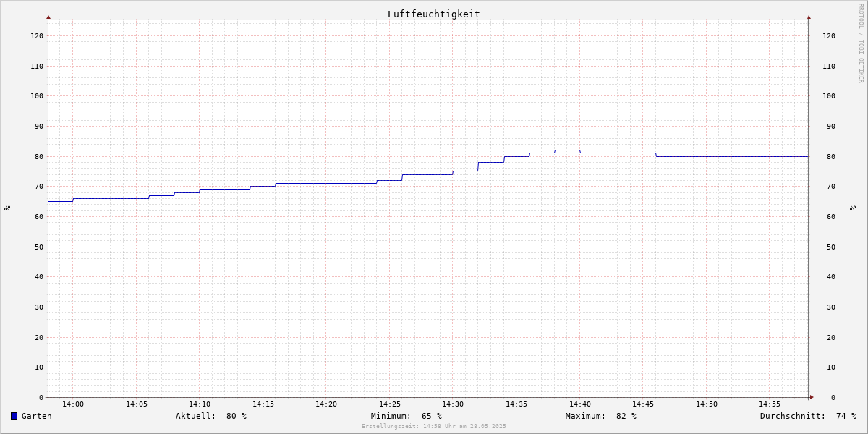The image size is (868, 434).
Task: Click the 80 label on left axis
Action: pyautogui.click(x=39, y=156)
